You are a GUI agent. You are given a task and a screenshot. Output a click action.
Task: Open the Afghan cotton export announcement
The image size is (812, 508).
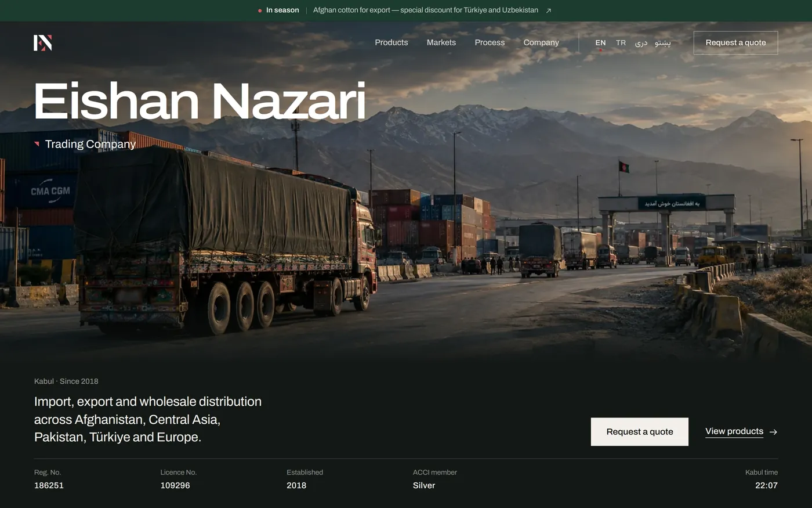[x=426, y=10]
